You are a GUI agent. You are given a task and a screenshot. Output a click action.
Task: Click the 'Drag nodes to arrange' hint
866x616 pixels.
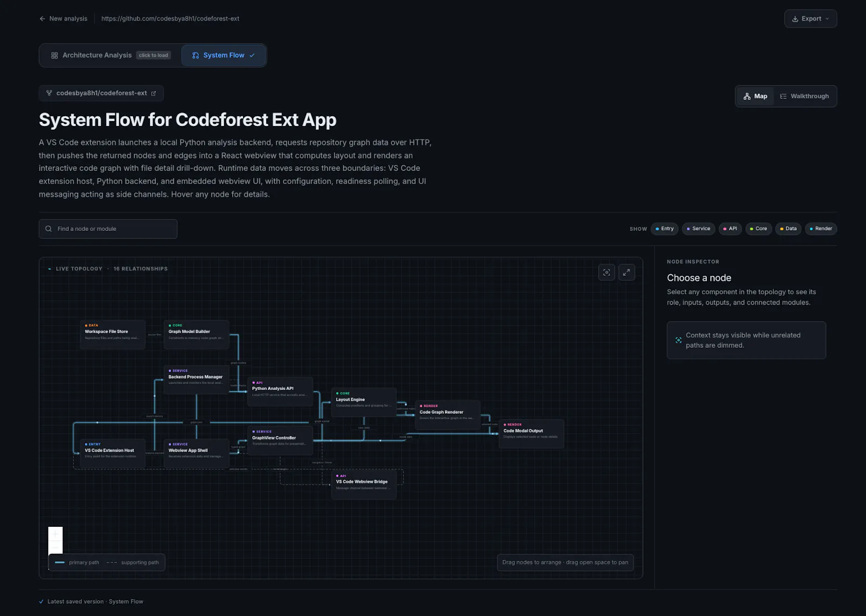[x=565, y=562]
